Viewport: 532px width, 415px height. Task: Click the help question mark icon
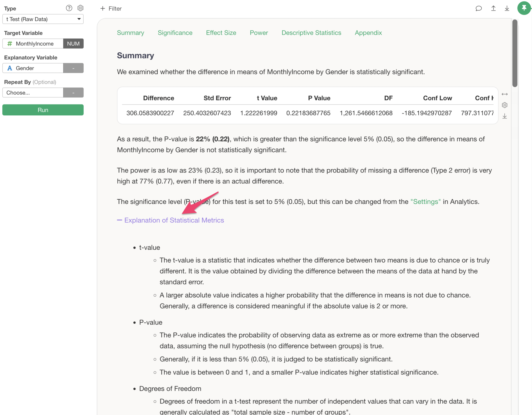(x=69, y=8)
